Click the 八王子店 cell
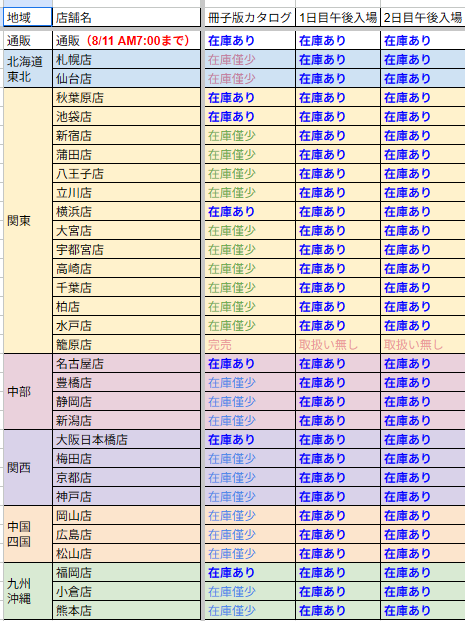This screenshot has width=465, height=621. coord(126,173)
